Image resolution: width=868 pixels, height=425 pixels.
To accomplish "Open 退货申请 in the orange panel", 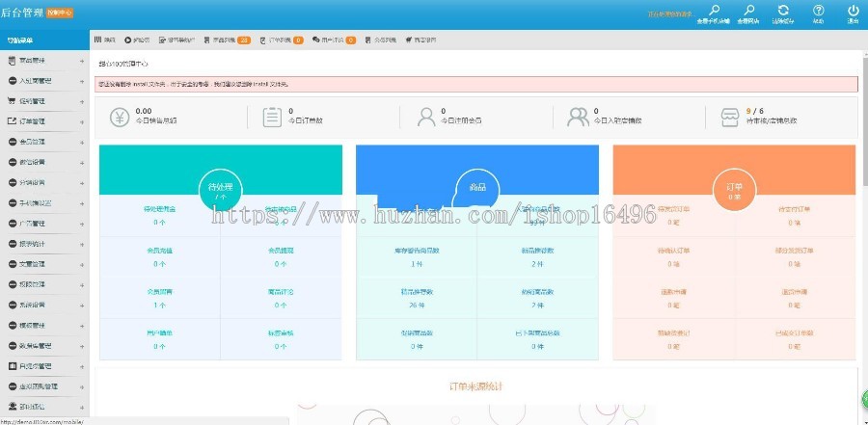I will pyautogui.click(x=795, y=299).
